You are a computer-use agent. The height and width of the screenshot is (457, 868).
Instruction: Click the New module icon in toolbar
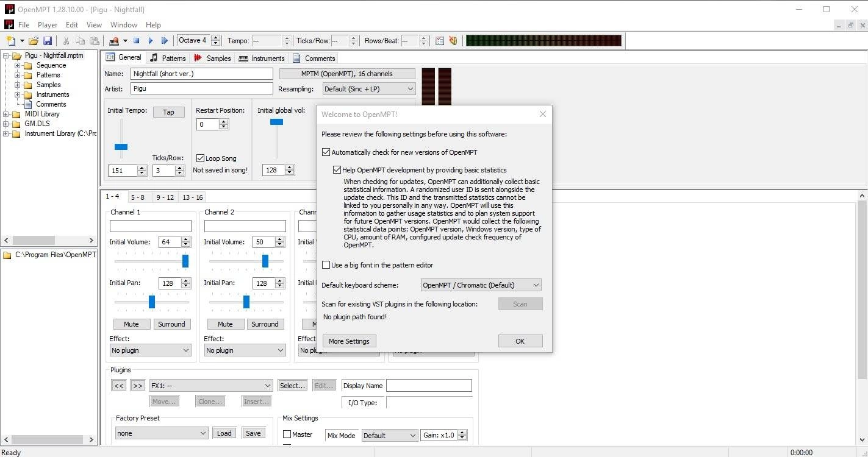click(11, 41)
